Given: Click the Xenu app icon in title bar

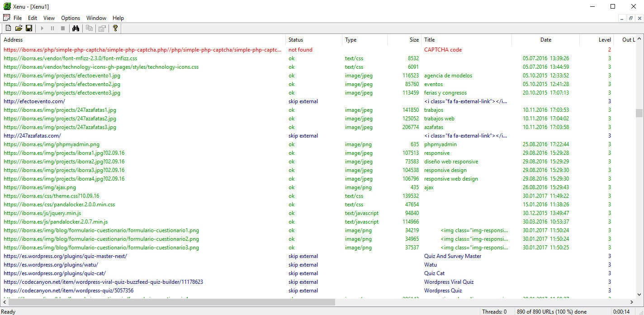Looking at the screenshot, I should [7, 6].
